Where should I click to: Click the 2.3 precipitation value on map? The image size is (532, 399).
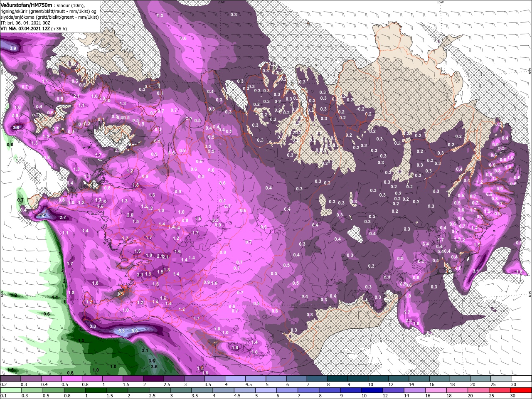(x=409, y=320)
